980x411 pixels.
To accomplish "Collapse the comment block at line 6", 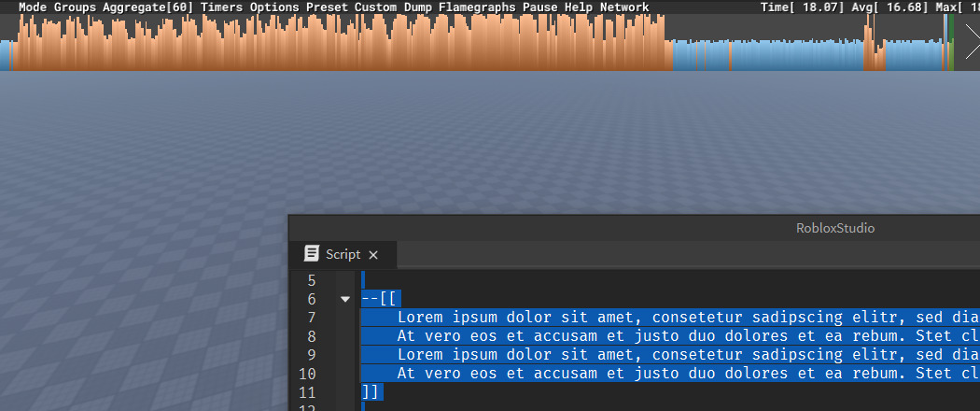I will pos(345,300).
